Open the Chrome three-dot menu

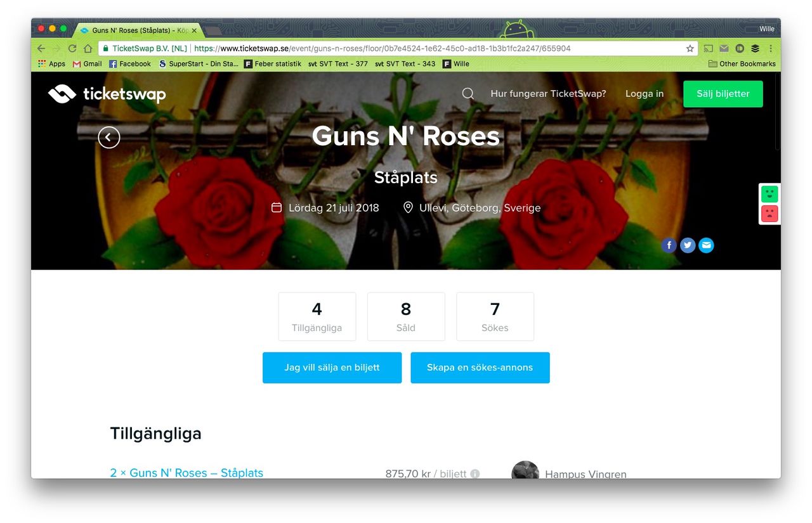coord(771,48)
